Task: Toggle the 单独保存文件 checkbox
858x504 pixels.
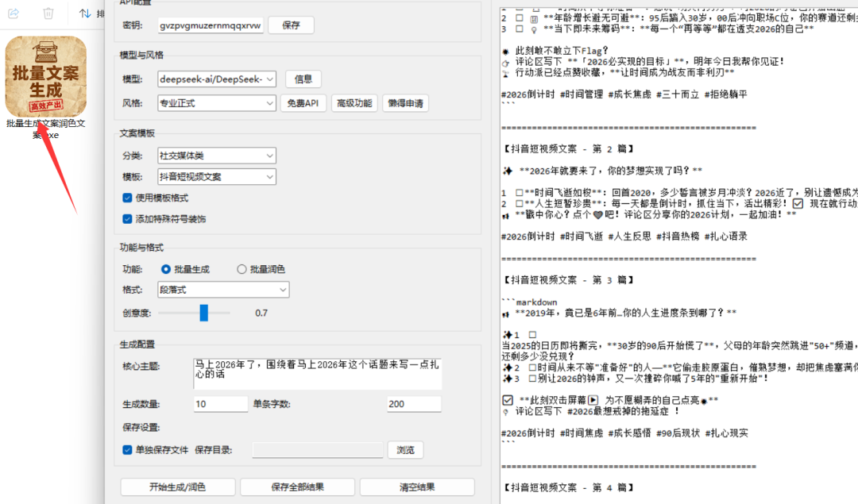Action: (127, 450)
